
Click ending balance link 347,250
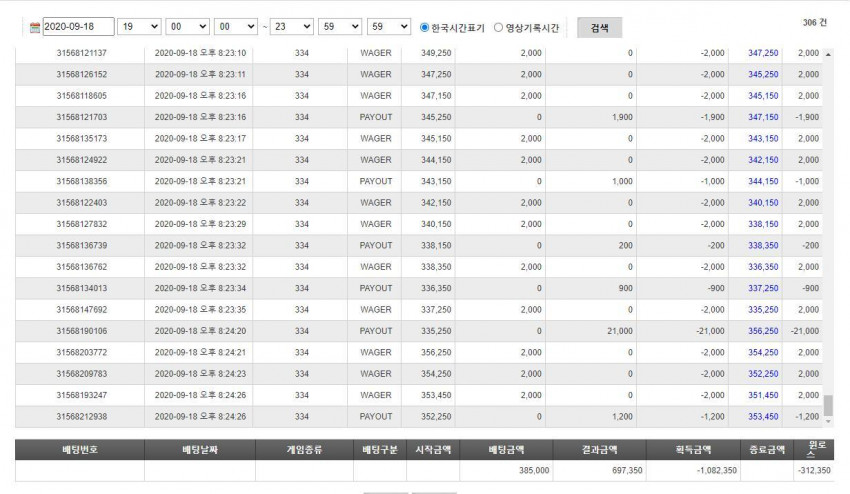pos(763,53)
